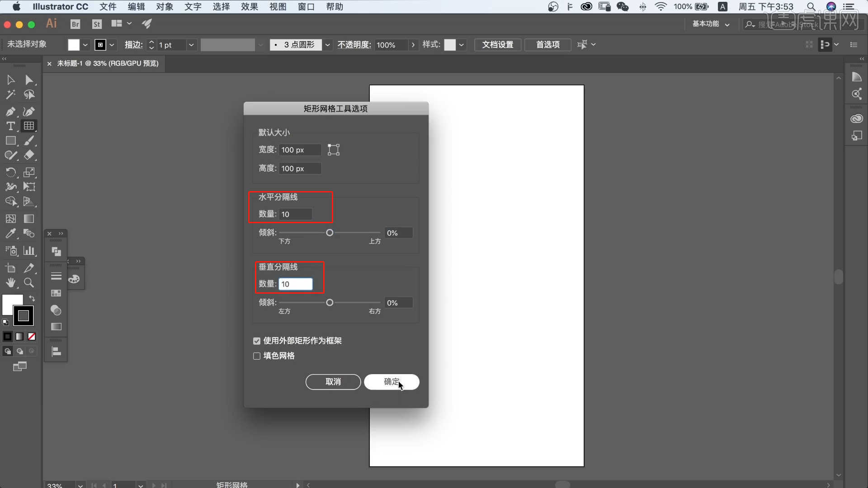
Task: Select the Gradient tool
Action: (29, 219)
